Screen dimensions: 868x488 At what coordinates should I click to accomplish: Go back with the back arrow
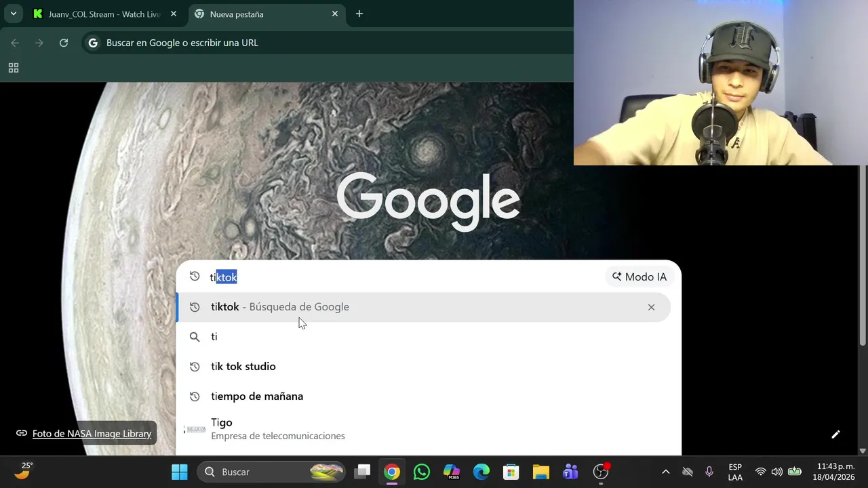(x=15, y=43)
